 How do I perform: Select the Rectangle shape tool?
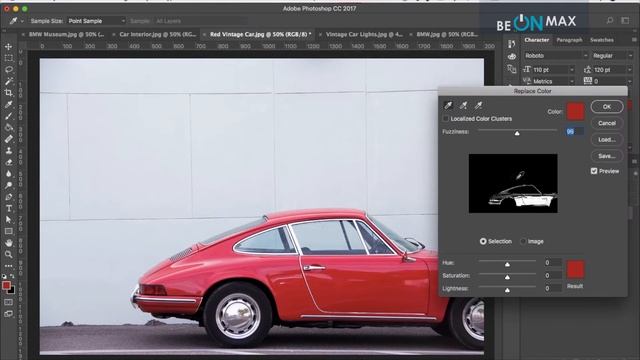(9, 231)
